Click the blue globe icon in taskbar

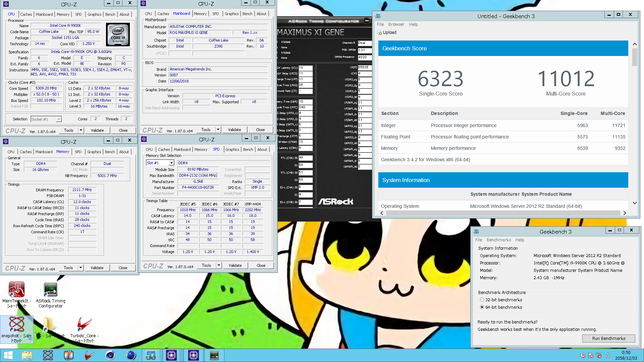tap(131, 355)
